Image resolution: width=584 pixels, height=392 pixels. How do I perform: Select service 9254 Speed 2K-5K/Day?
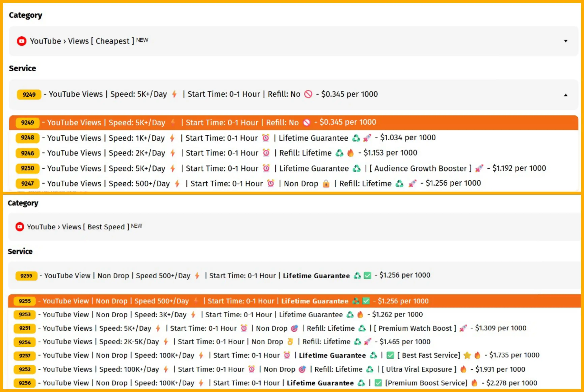[294, 342]
